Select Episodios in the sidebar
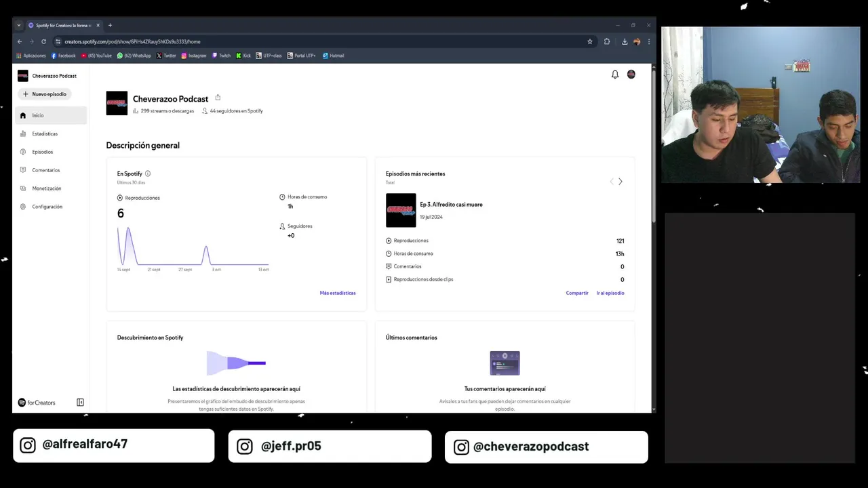 [x=51, y=152]
